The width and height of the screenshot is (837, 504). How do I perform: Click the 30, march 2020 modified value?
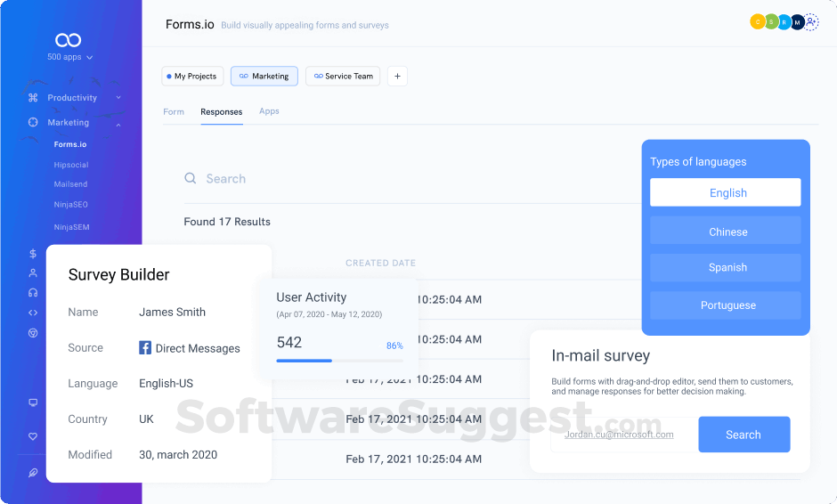(x=178, y=455)
